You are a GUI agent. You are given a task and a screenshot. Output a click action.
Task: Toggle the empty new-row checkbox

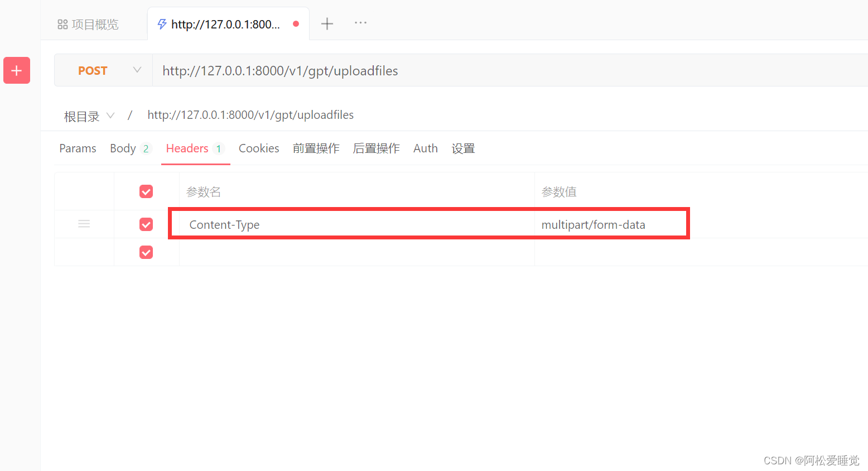tap(146, 252)
